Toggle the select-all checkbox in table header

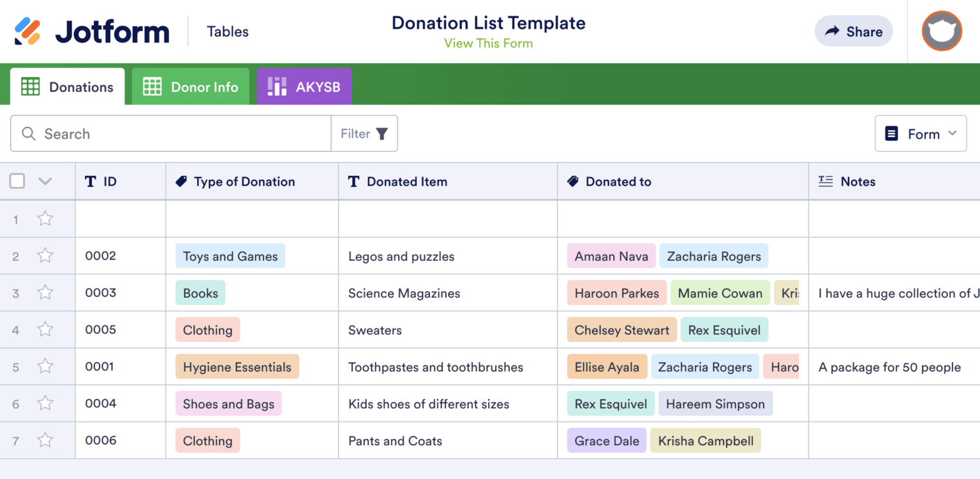pyautogui.click(x=17, y=181)
